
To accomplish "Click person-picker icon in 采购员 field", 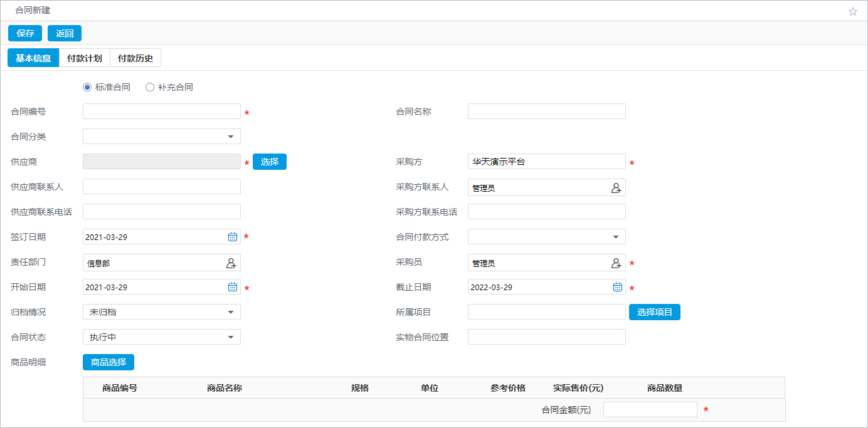I will [617, 263].
